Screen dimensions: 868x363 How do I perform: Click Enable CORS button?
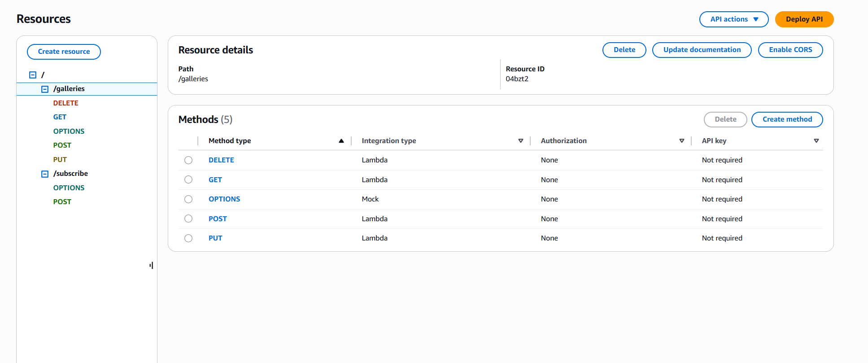[x=790, y=50]
